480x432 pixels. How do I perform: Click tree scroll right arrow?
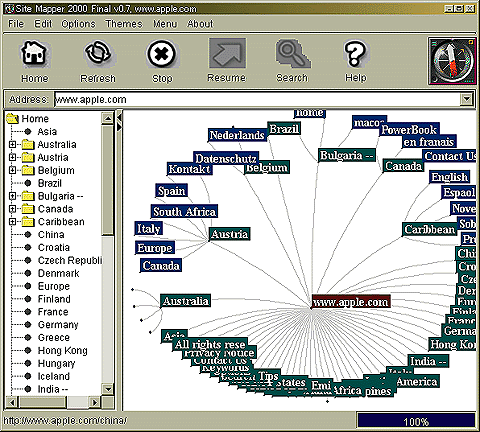[95, 402]
